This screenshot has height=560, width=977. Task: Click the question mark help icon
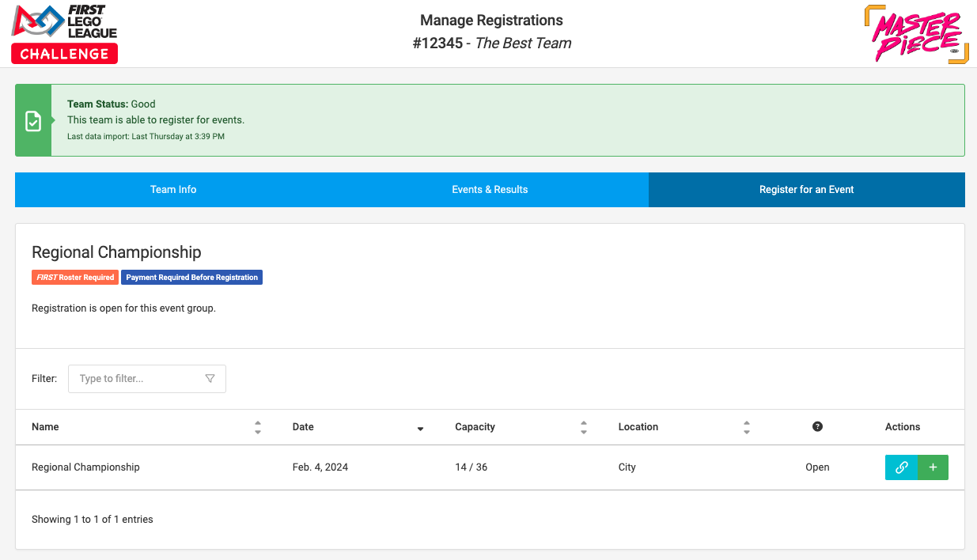coord(817,426)
